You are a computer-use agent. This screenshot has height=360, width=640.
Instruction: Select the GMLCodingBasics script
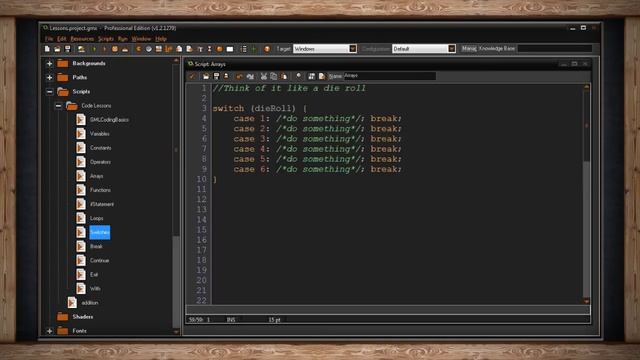tap(109, 120)
